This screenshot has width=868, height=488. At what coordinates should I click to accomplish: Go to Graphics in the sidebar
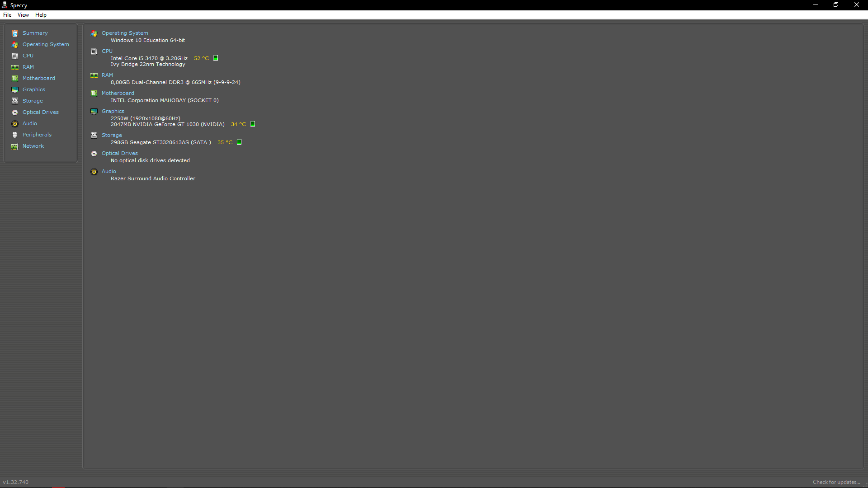(x=34, y=89)
